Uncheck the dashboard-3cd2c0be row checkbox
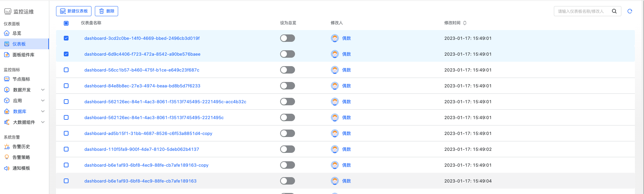This screenshot has width=644, height=194. point(66,38)
